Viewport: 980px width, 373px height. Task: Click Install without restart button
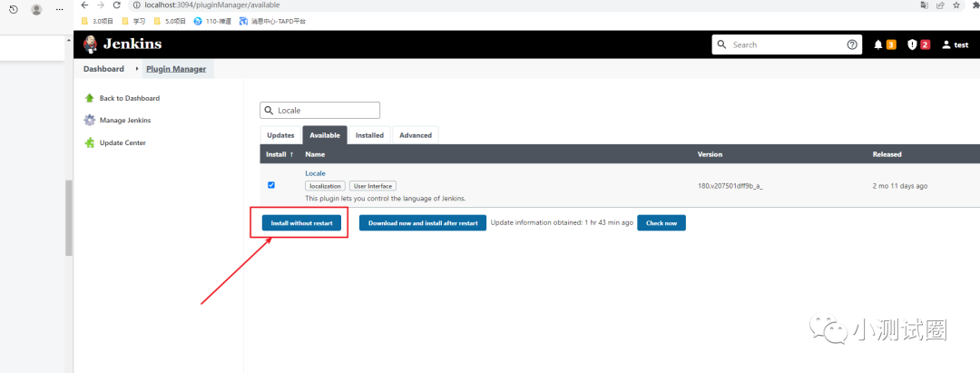pos(302,223)
